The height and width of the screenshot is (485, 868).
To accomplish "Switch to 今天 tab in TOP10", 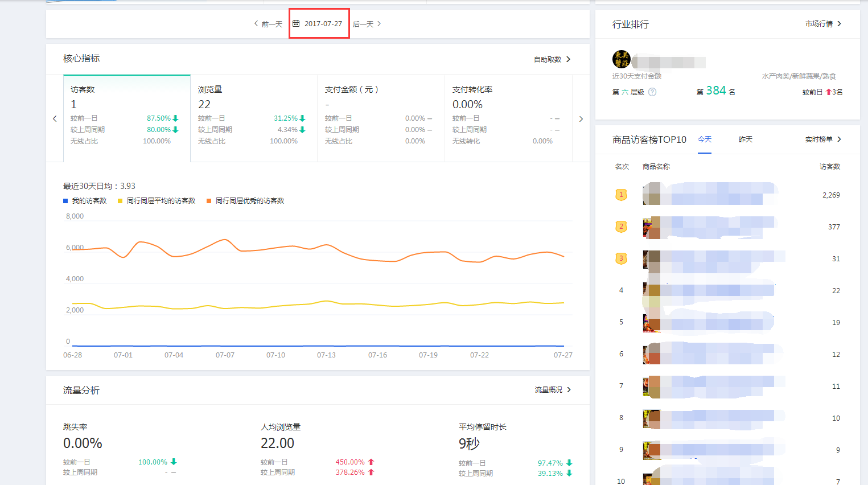I will (x=705, y=139).
